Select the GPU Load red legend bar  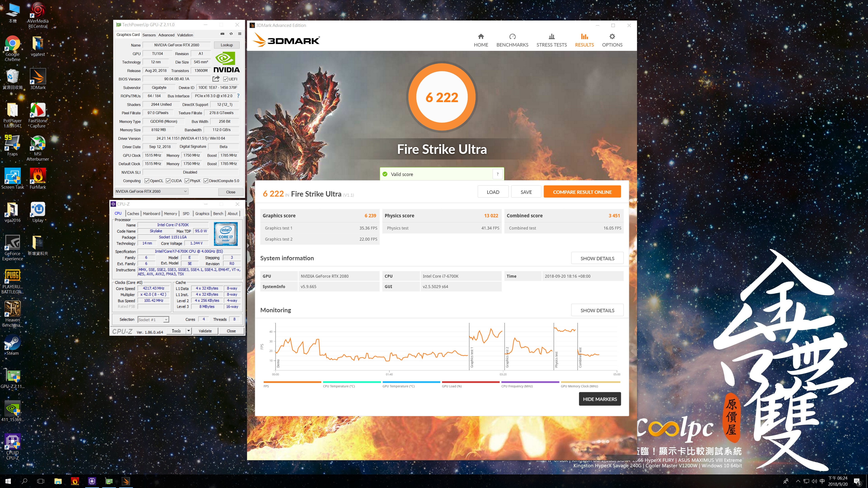tap(471, 382)
